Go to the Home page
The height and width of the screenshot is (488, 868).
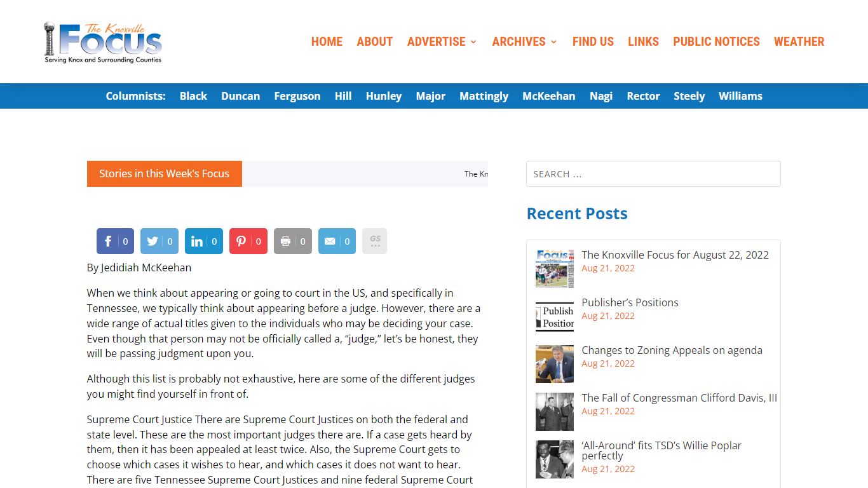[x=327, y=42]
